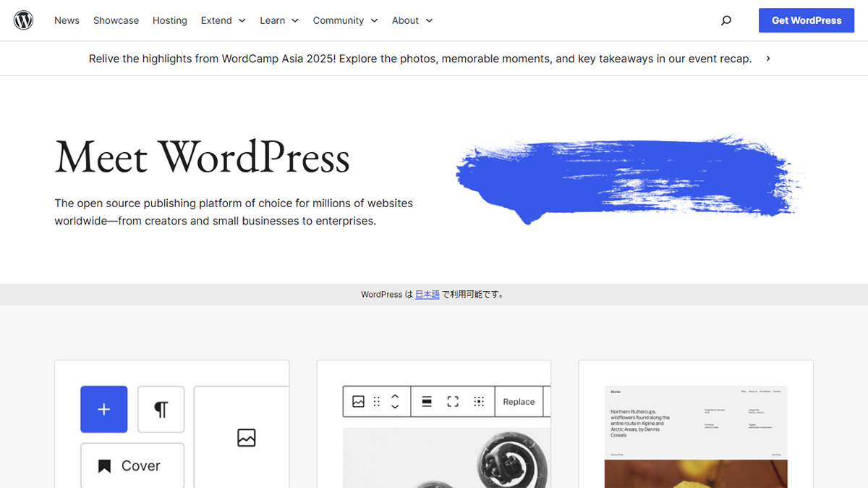Open the Hosting menu item
The height and width of the screenshot is (488, 868).
pyautogui.click(x=170, y=20)
